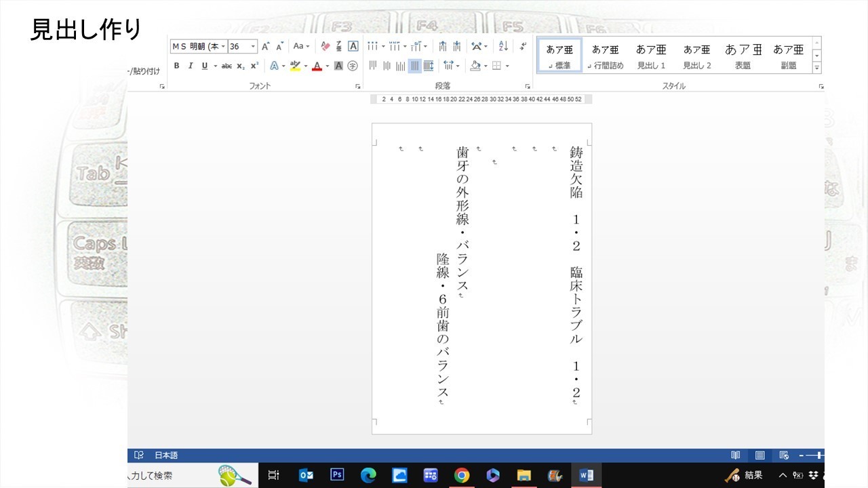This screenshot has height=488, width=868.
Task: Open Photoshop from the taskbar
Action: point(337,475)
